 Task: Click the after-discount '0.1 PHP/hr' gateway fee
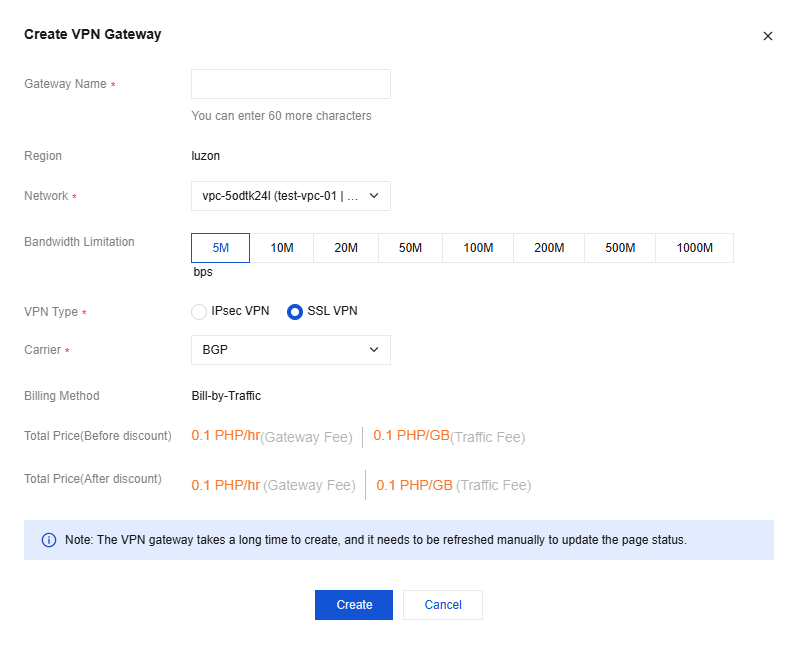tap(226, 485)
